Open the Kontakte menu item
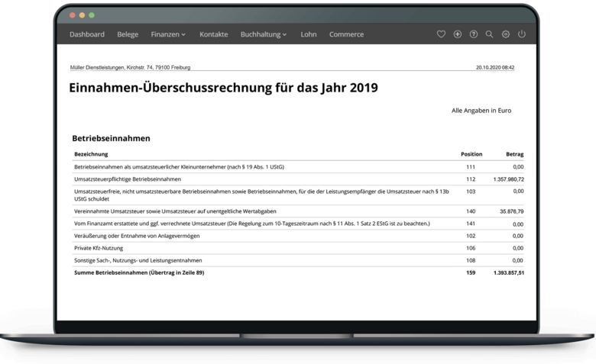 point(214,34)
